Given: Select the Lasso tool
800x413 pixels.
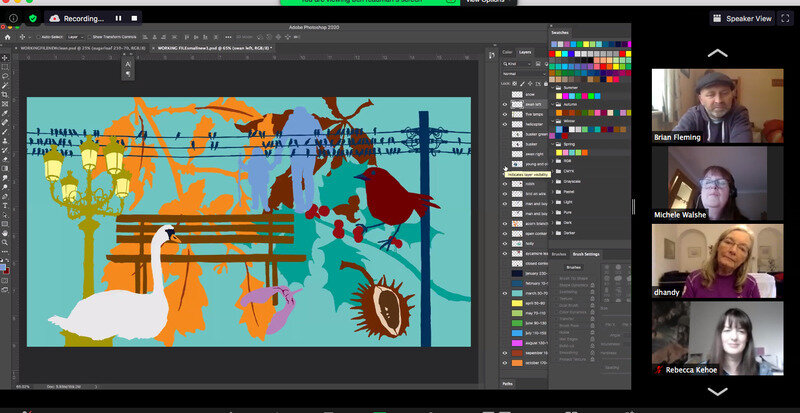Looking at the screenshot, I should (x=5, y=76).
